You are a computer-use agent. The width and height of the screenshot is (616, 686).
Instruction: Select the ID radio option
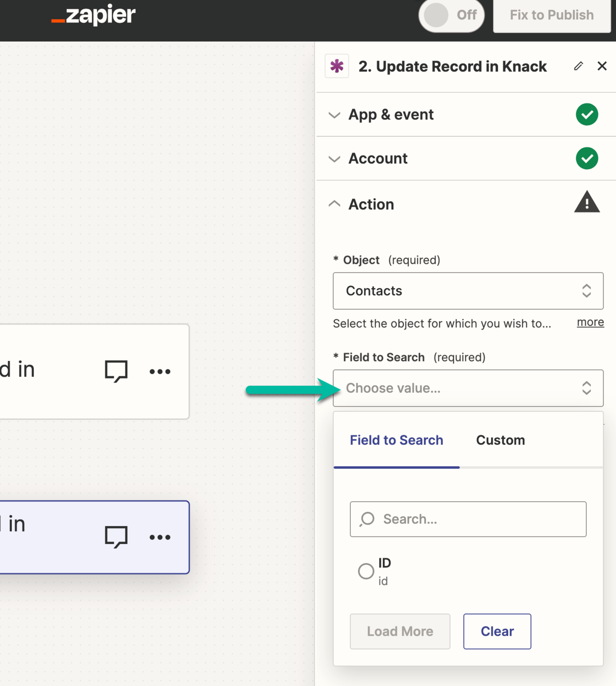point(366,571)
